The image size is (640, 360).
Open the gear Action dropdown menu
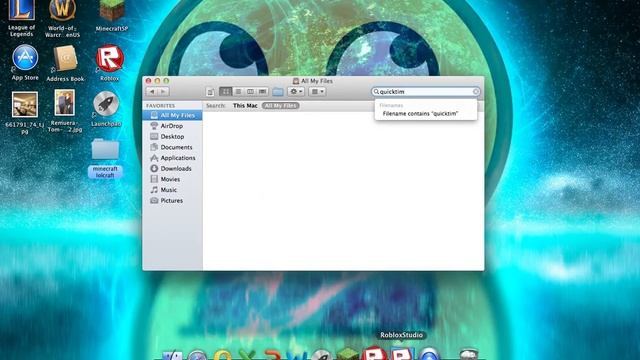click(x=296, y=91)
